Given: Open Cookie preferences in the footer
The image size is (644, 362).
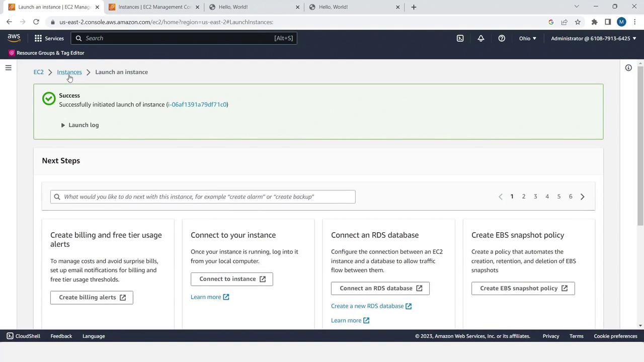Looking at the screenshot, I should pyautogui.click(x=615, y=336).
